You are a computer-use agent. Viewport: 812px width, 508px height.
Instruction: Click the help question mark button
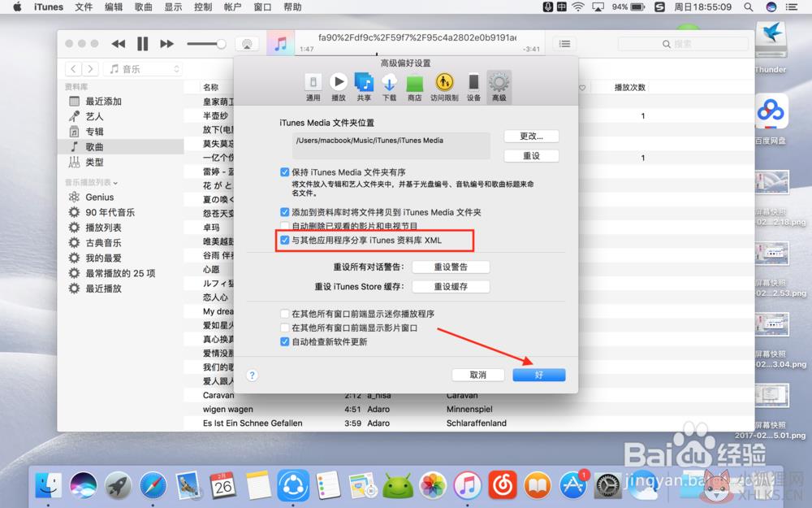252,376
